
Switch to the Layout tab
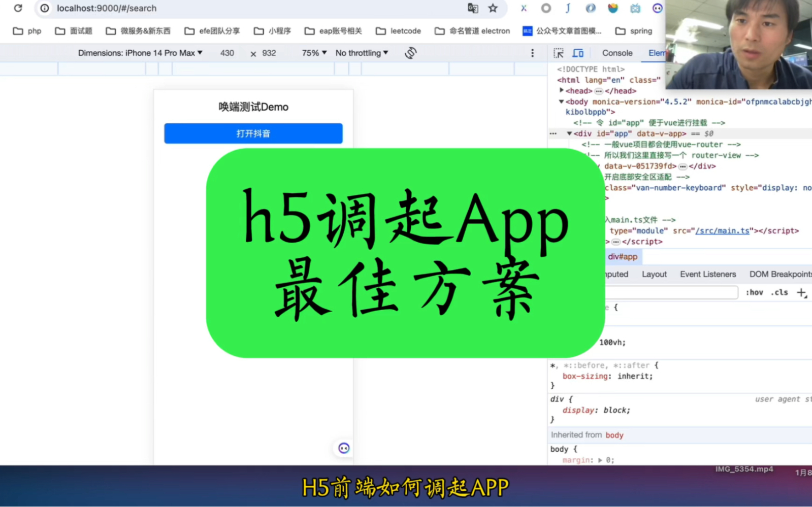coord(654,274)
